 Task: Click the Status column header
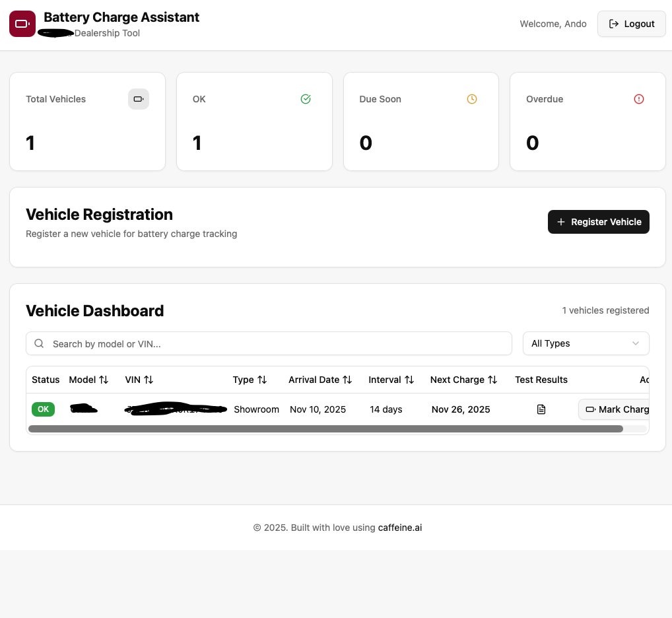pos(46,380)
